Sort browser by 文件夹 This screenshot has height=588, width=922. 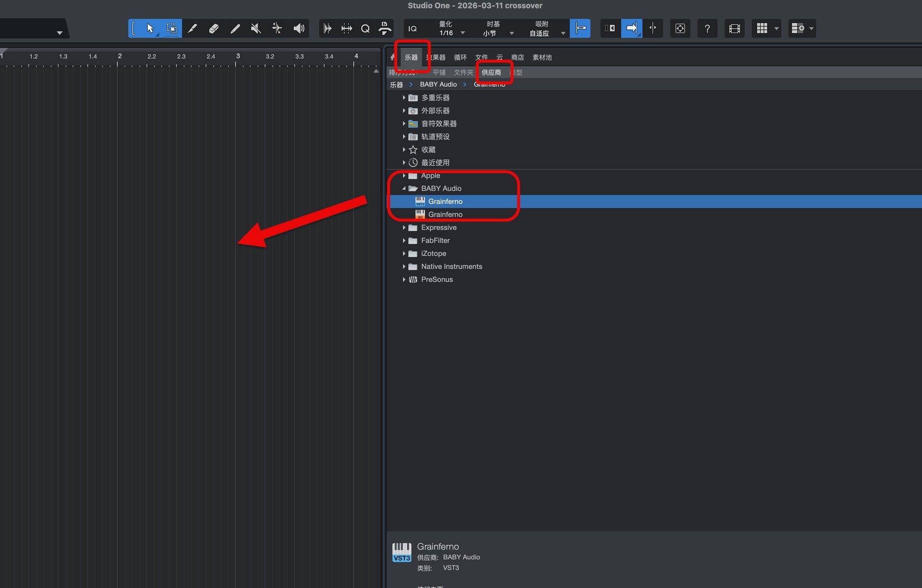(x=463, y=72)
